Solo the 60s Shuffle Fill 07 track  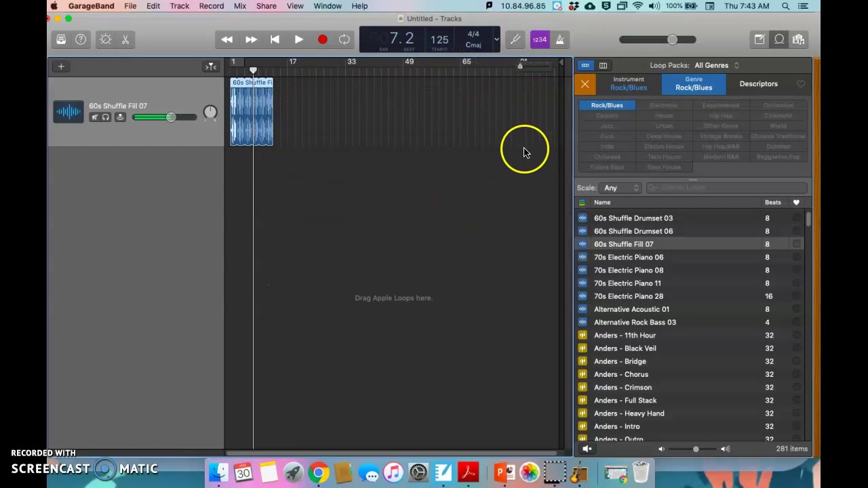pyautogui.click(x=106, y=117)
